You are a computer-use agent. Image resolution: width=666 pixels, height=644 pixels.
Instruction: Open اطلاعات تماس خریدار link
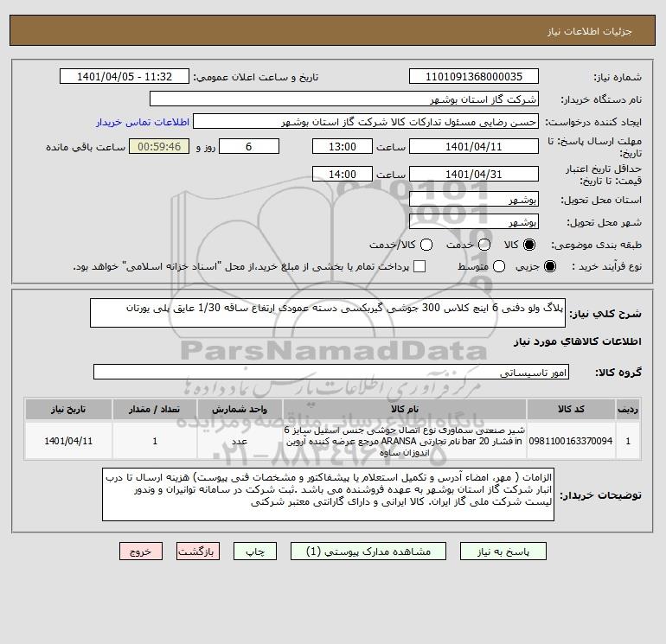(143, 122)
